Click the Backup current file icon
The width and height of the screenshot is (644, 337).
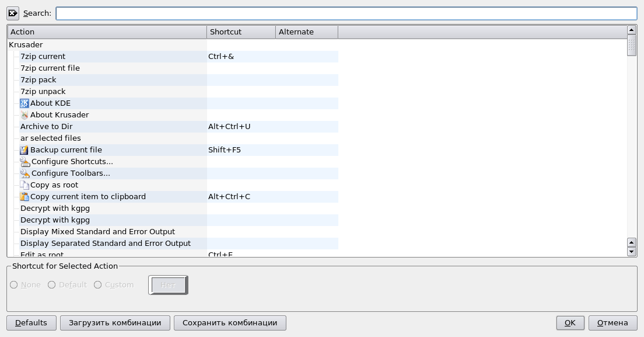pyautogui.click(x=24, y=150)
